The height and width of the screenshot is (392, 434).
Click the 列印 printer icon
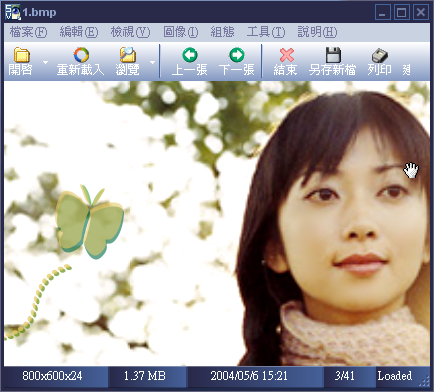[379, 55]
